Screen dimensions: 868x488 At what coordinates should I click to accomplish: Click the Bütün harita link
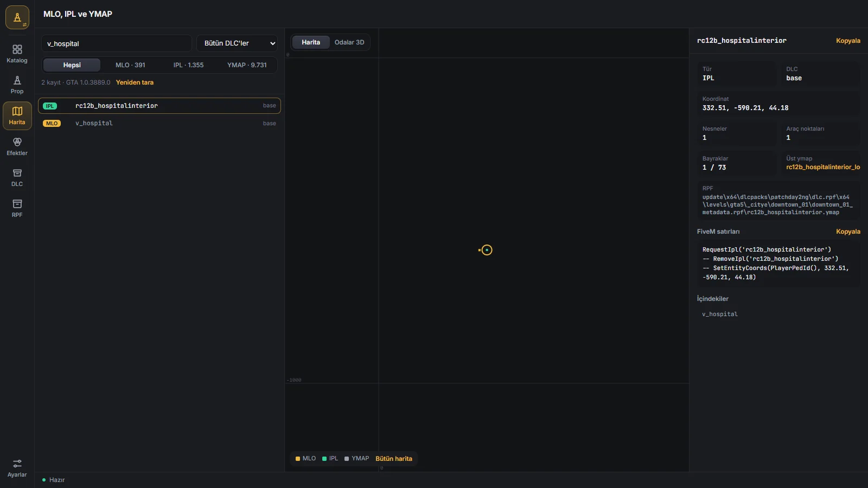(394, 459)
